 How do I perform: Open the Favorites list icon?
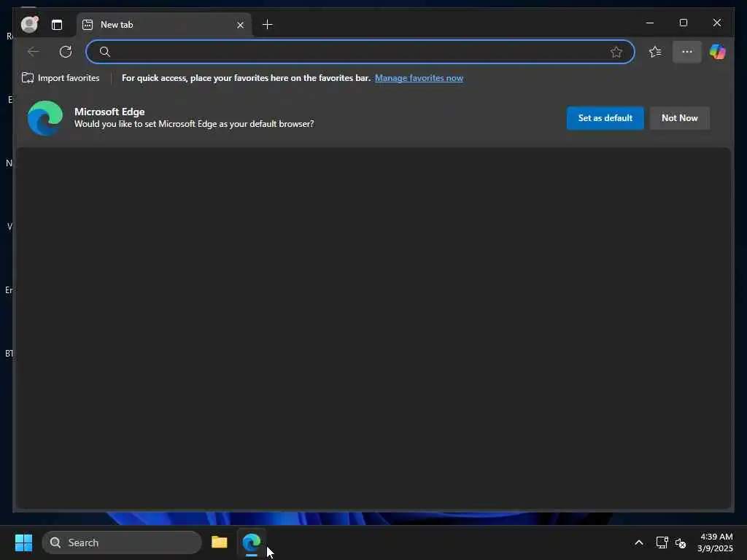coord(655,52)
